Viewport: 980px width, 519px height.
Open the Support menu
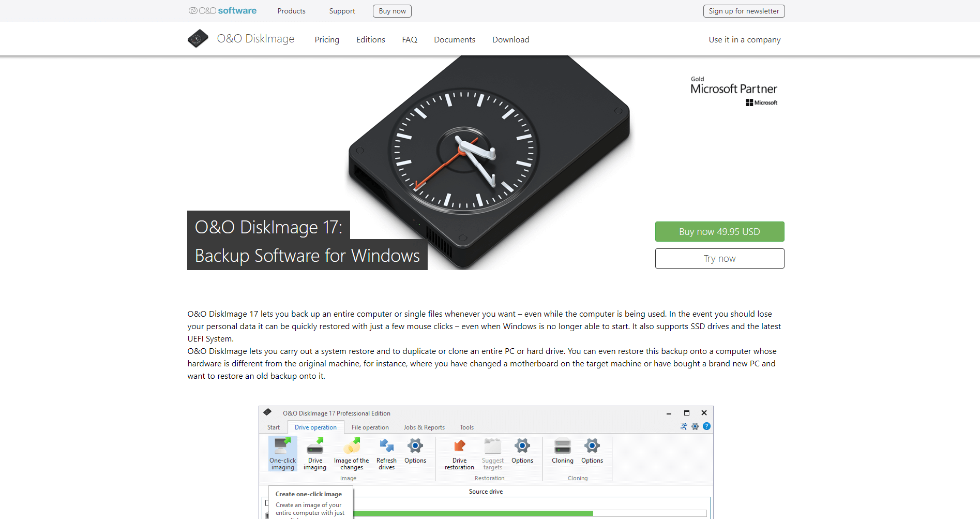coord(342,11)
